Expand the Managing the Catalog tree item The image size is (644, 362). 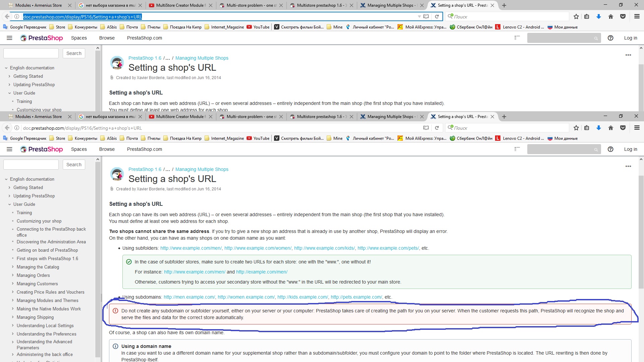coord(13,267)
